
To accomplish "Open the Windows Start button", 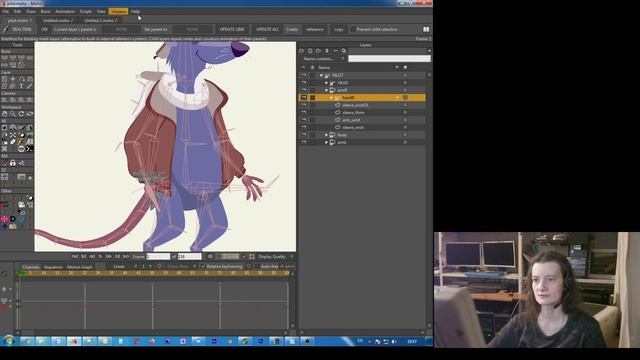I will (9, 341).
